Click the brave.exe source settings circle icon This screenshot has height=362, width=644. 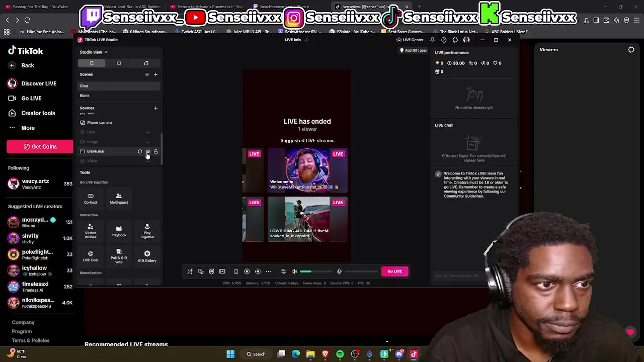pyautogui.click(x=140, y=151)
